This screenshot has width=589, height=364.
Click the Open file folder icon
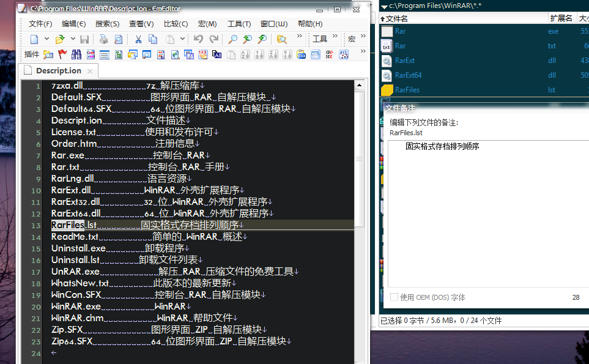pos(60,39)
